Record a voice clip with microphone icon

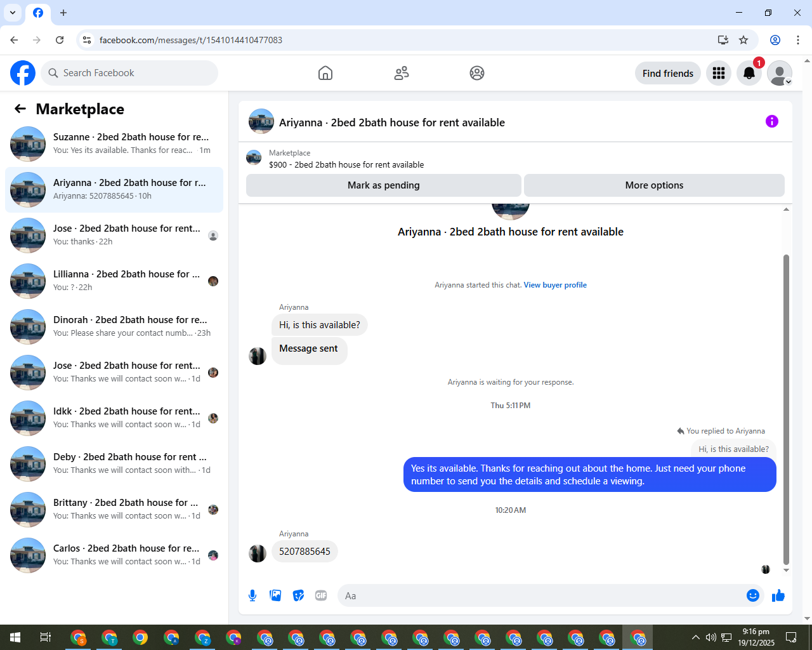coord(252,595)
